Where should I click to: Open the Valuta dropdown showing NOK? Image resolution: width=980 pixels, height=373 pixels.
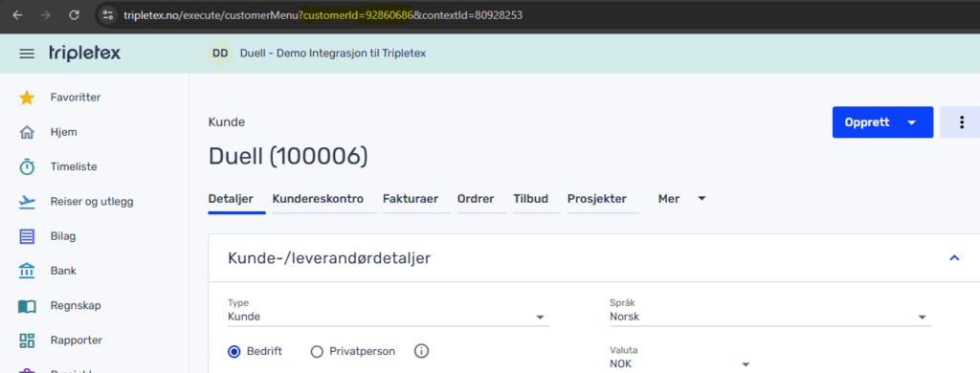[x=680, y=364]
